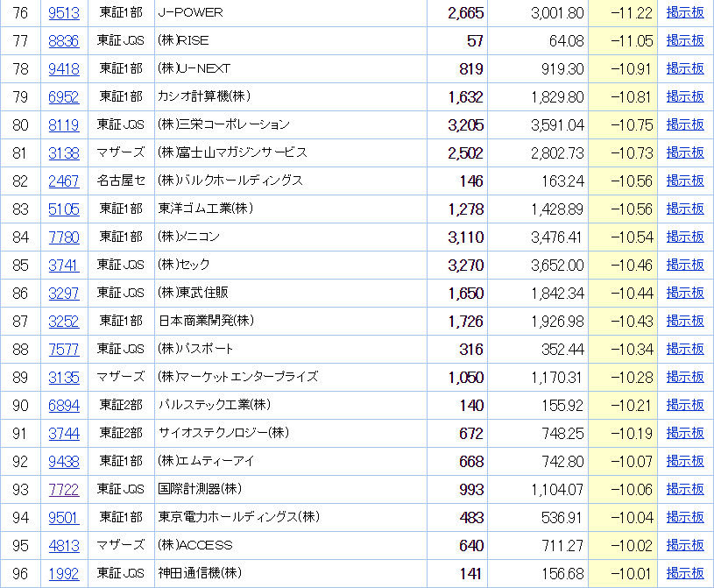The image size is (714, 588).
Task: Open stock code 9438 link
Action: click(x=64, y=462)
